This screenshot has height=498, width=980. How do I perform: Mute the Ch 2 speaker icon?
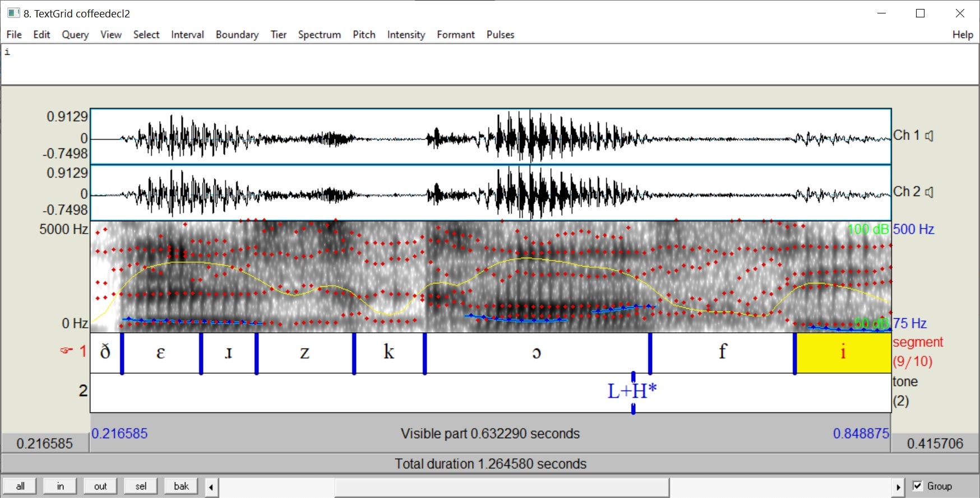pos(929,192)
